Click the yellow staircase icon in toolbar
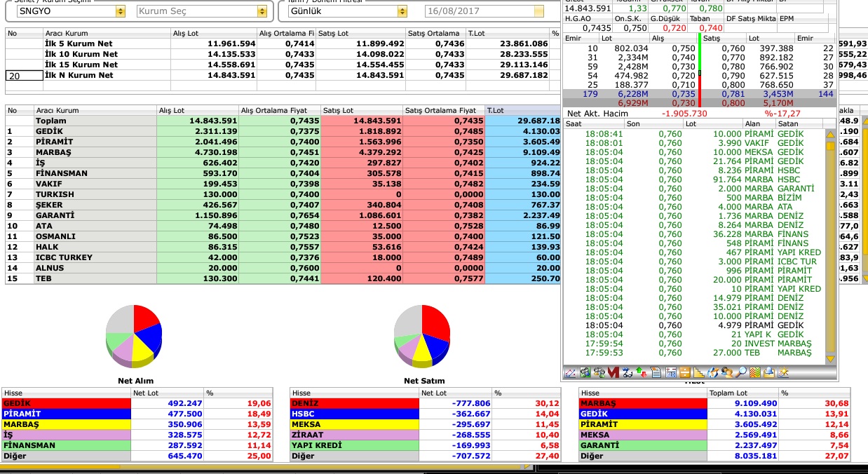The width and height of the screenshot is (868, 474). pos(699,372)
